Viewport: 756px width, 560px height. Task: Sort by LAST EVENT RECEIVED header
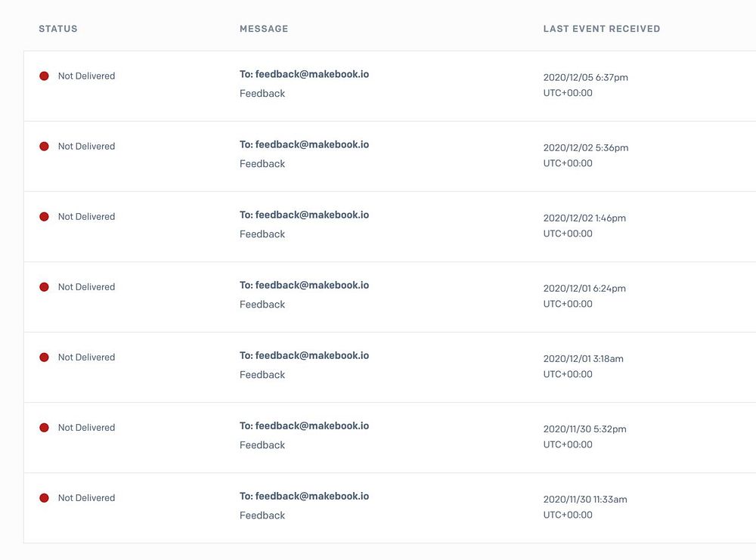pyautogui.click(x=602, y=29)
